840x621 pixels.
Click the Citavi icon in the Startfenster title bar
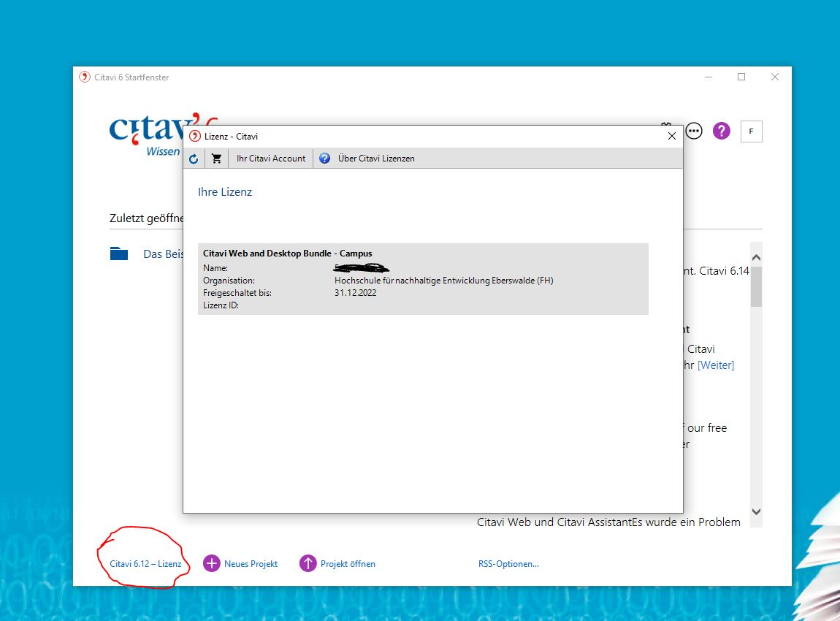click(85, 77)
